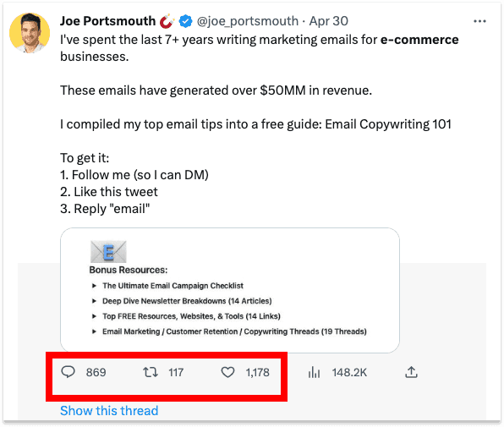Click the Apr 30 tweet date
Image resolution: width=504 pixels, height=427 pixels.
pos(328,21)
